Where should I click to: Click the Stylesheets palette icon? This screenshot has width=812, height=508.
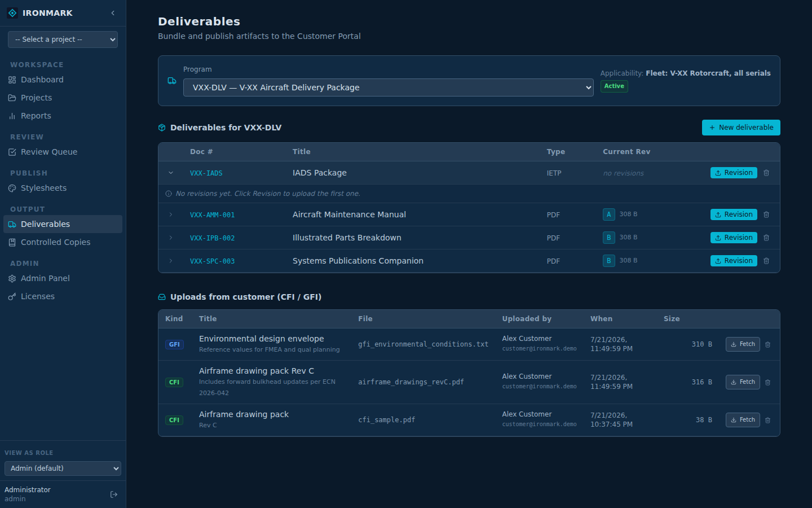tap(12, 189)
